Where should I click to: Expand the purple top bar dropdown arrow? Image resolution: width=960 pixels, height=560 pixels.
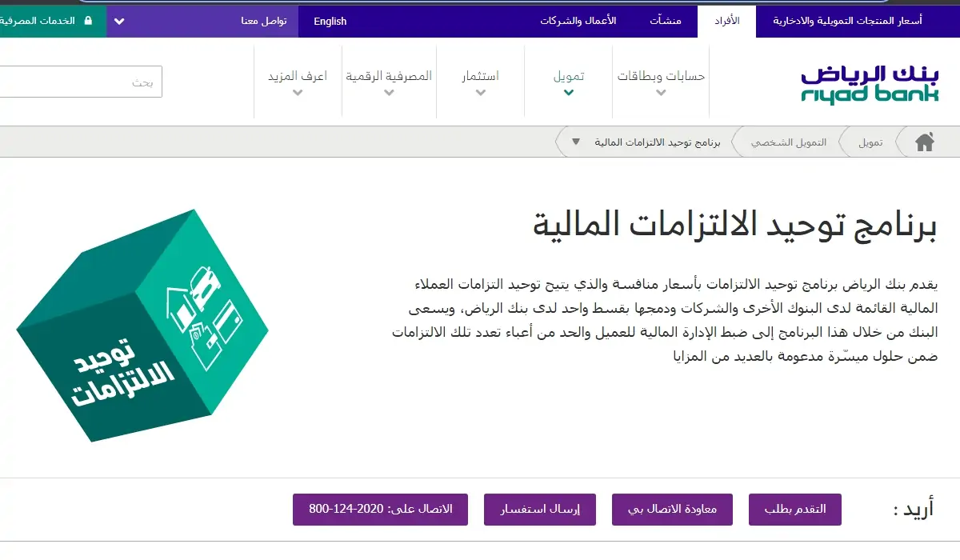pyautogui.click(x=119, y=22)
